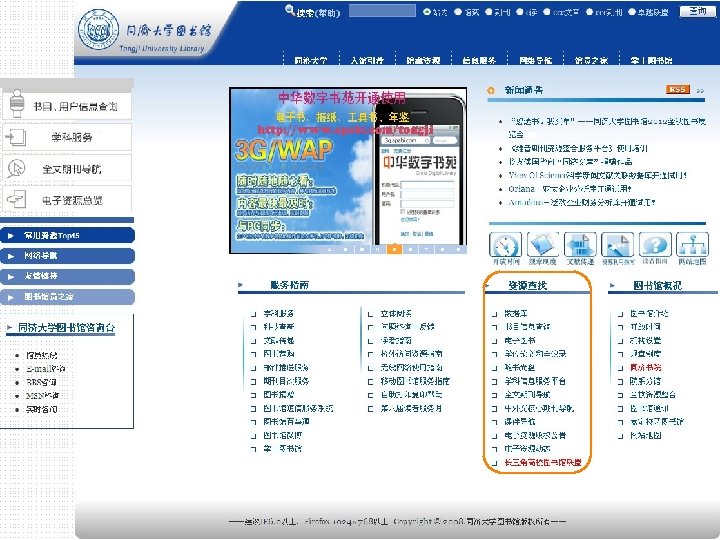The image size is (720, 540).
Task: Open the E-mail咨询 link
Action: point(45,369)
